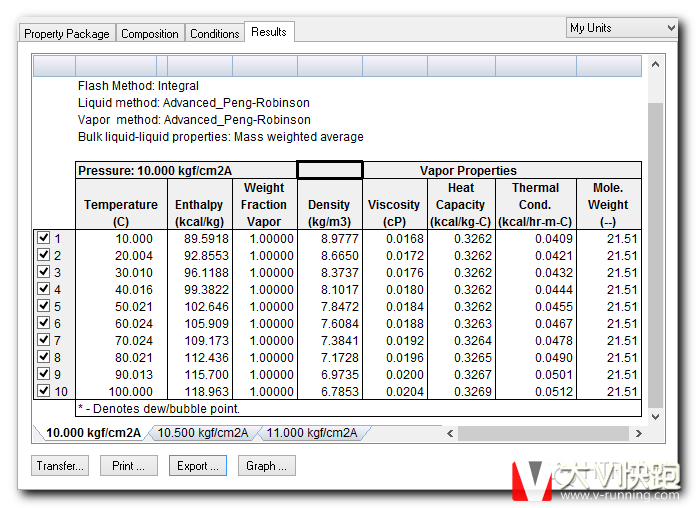696x508 pixels.
Task: Select temperature cell 10.000
Action: [121, 238]
